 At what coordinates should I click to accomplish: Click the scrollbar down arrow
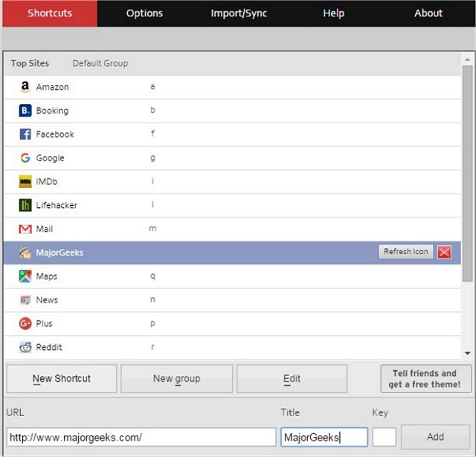point(468,353)
